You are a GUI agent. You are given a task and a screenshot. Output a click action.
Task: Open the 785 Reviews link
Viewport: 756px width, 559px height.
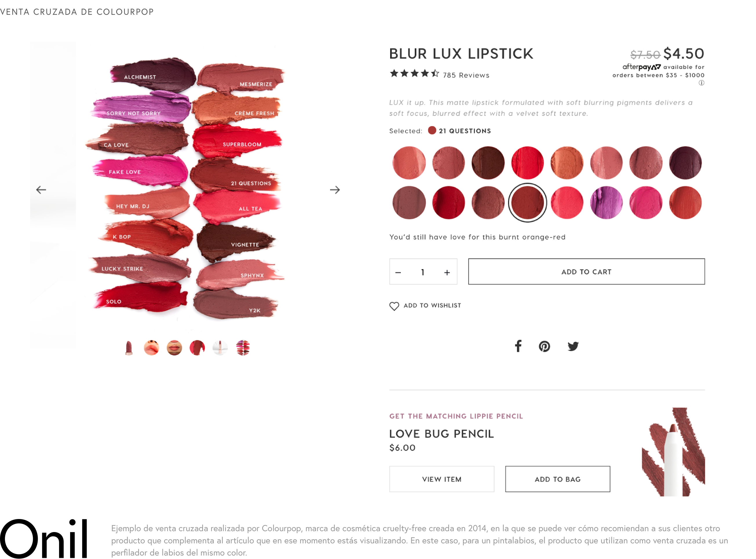(x=466, y=75)
